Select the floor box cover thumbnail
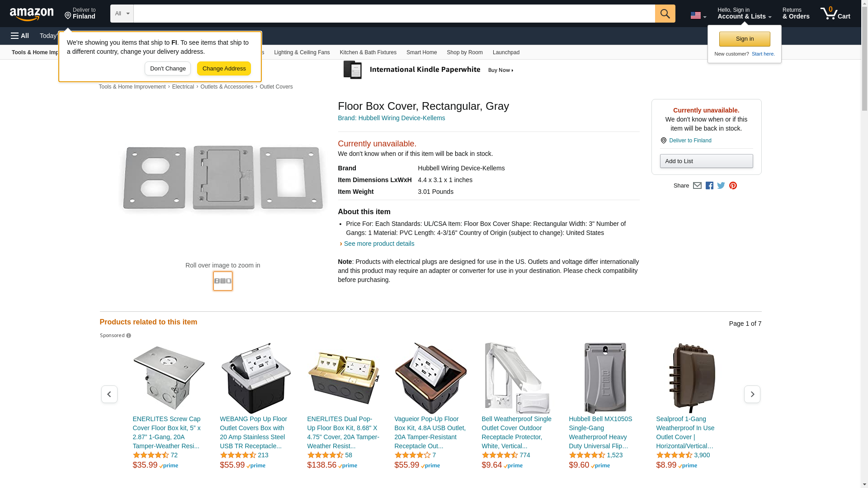 click(x=223, y=281)
